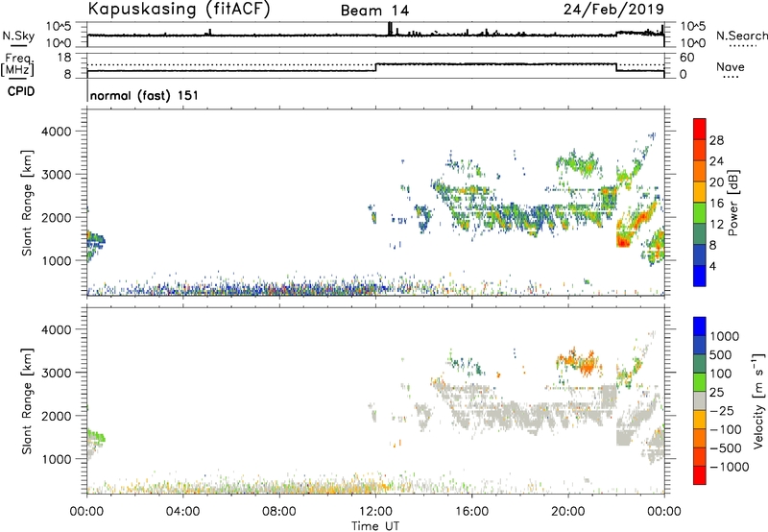Click the 'normal (fast) 151' text
The height and width of the screenshot is (532, 768).
pyautogui.click(x=145, y=95)
